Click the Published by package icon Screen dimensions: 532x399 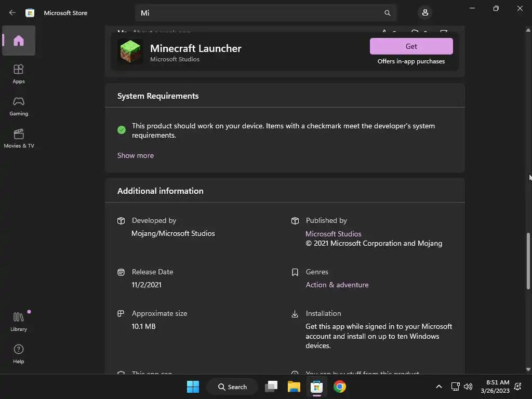pyautogui.click(x=295, y=220)
